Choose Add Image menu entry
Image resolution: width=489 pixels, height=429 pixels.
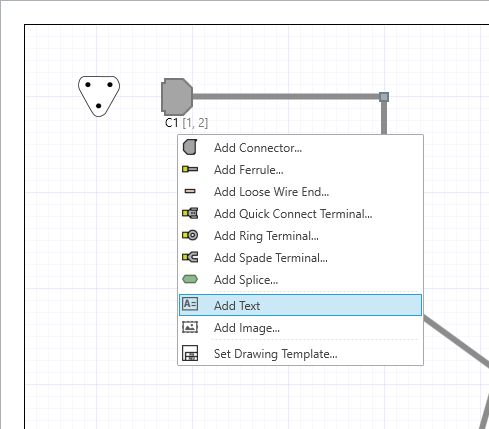pyautogui.click(x=300, y=328)
